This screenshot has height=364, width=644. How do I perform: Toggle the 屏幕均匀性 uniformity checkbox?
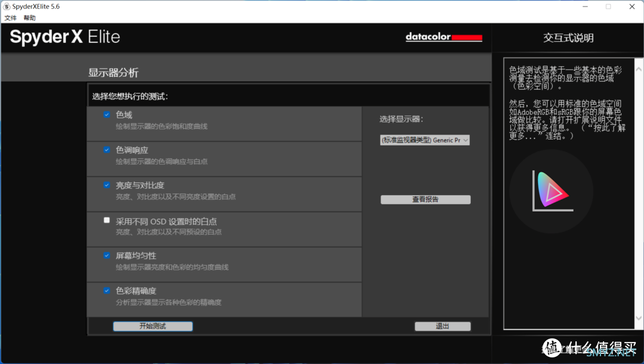click(x=107, y=255)
